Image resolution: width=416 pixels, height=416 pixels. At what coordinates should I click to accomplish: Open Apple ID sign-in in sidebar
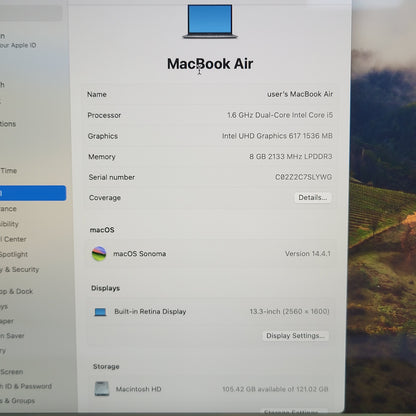click(x=18, y=40)
